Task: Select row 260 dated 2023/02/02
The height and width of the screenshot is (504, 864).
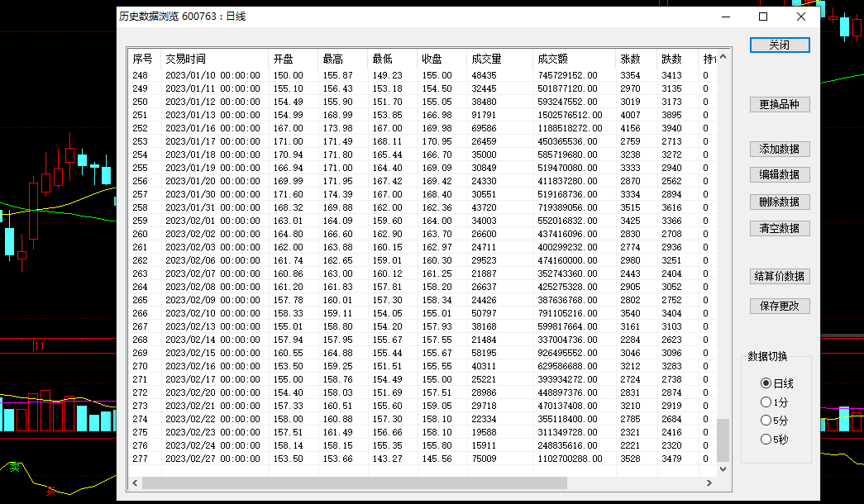Action: (x=422, y=234)
